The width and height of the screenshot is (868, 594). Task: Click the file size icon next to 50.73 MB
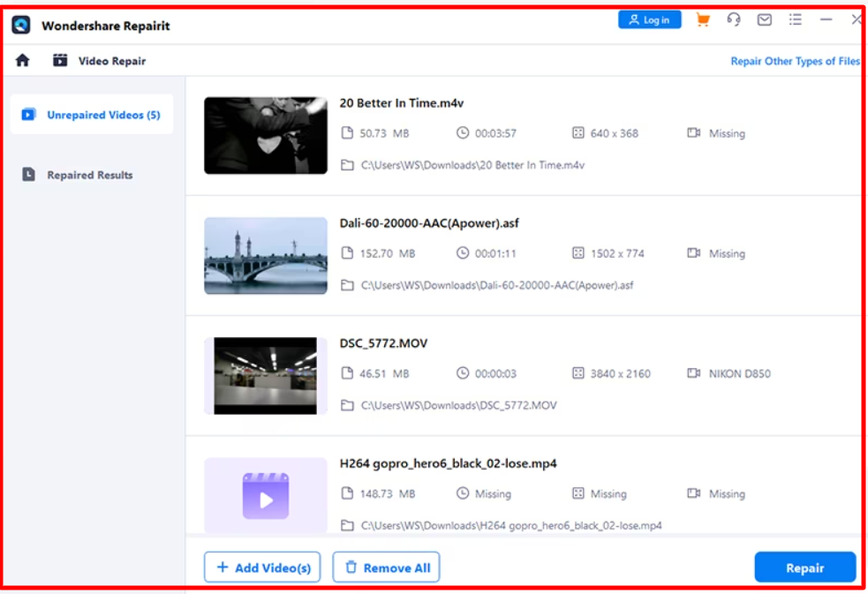coord(347,132)
